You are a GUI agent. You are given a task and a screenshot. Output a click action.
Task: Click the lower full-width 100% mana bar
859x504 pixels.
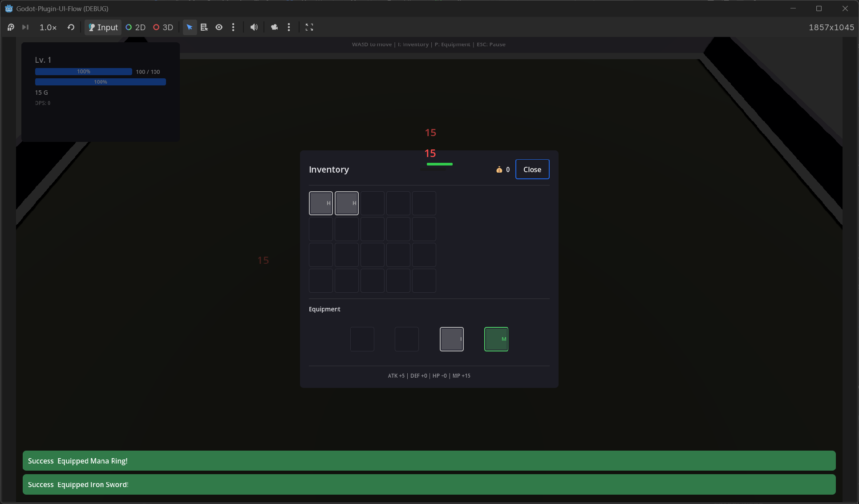101,82
